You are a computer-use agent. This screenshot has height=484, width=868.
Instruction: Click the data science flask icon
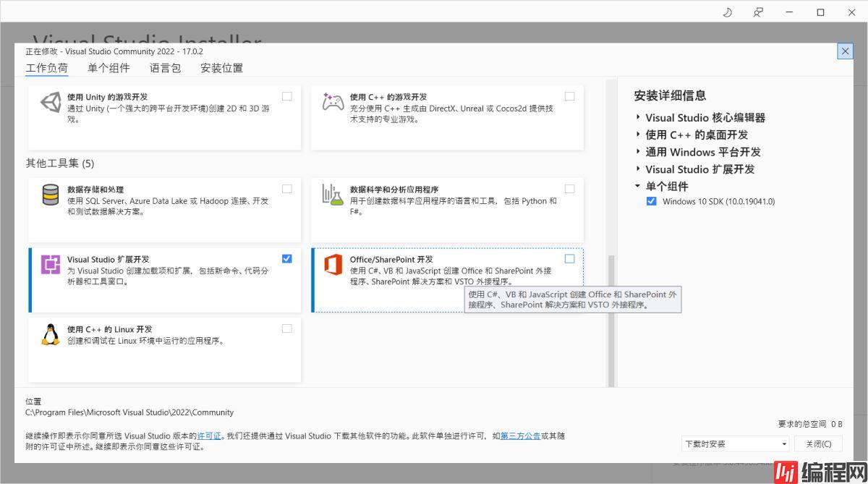[x=333, y=195]
